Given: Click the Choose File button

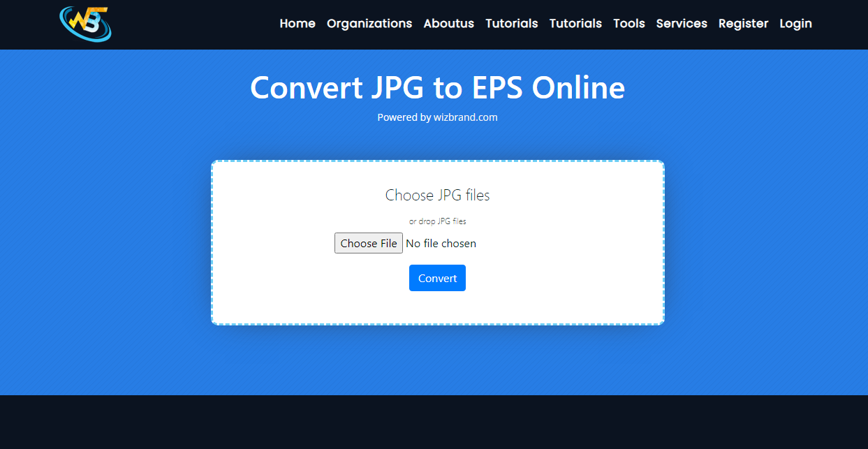Looking at the screenshot, I should (369, 243).
